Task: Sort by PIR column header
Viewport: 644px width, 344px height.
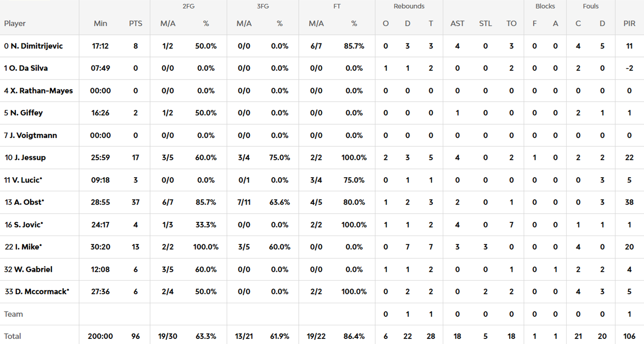Action: click(629, 24)
